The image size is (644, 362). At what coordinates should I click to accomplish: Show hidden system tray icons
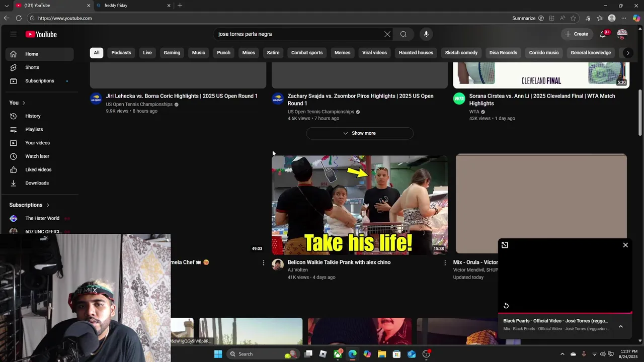click(x=562, y=354)
